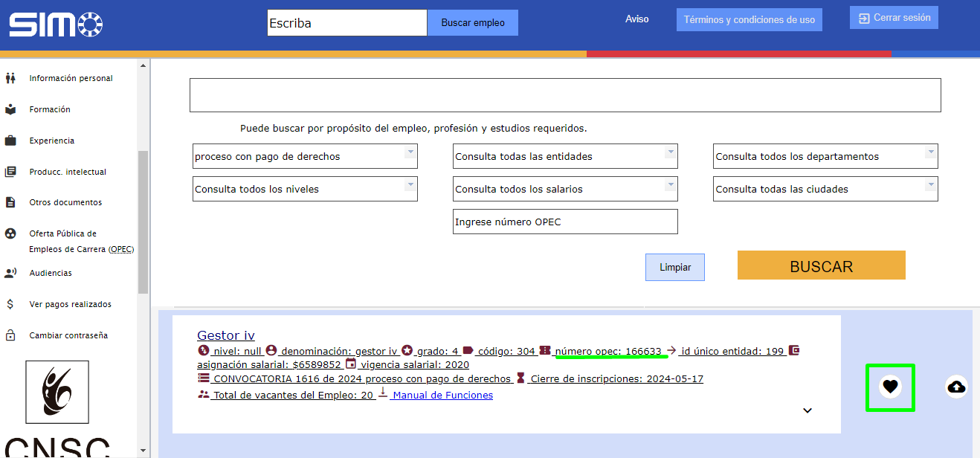The width and height of the screenshot is (980, 458).
Task: Click the Audiencias speaker icon
Action: (10, 273)
